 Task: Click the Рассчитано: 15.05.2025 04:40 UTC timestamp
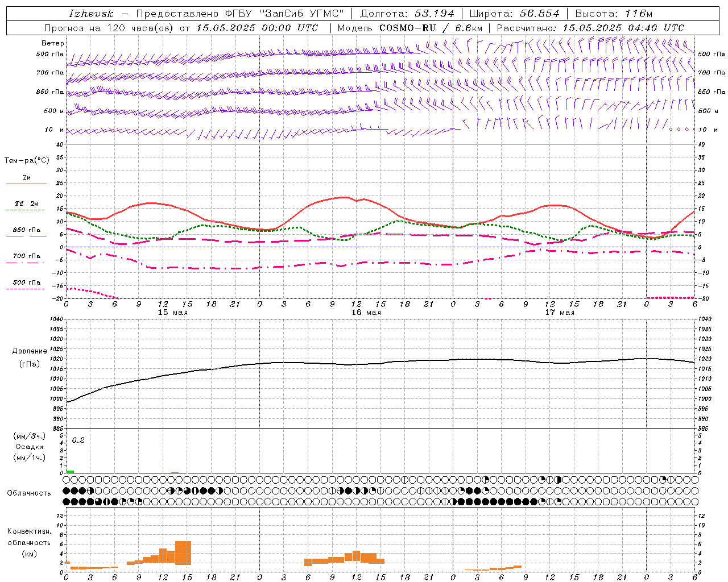(x=590, y=28)
